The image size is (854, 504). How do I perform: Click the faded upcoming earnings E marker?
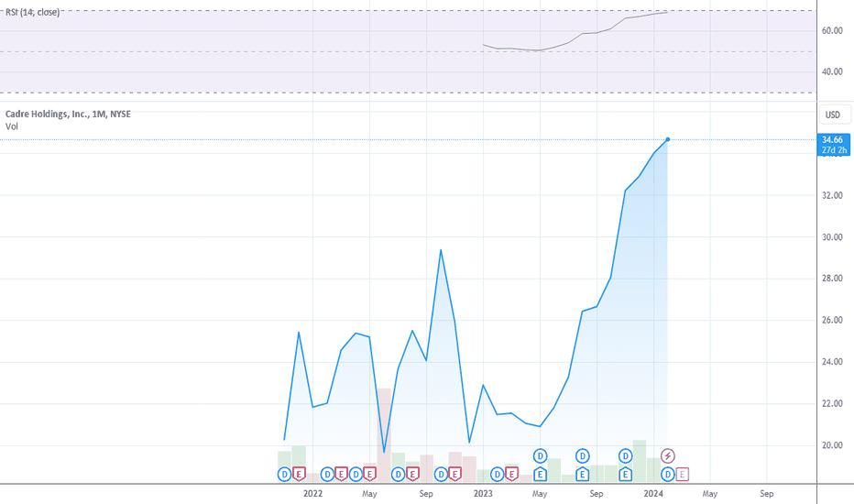(x=682, y=475)
